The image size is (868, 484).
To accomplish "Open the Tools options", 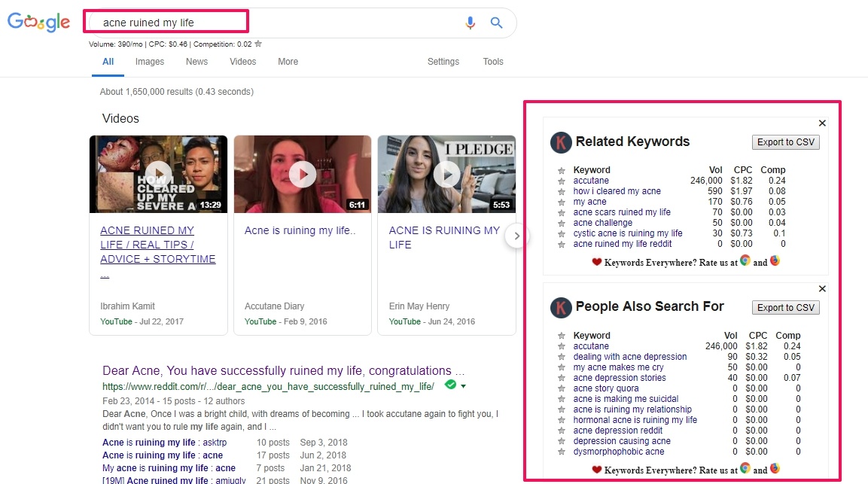I will pyautogui.click(x=492, y=62).
